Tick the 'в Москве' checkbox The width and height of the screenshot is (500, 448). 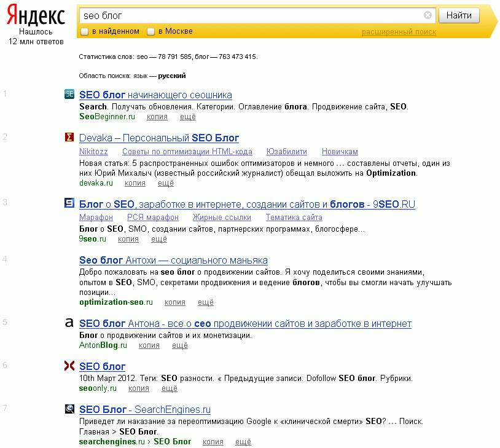[150, 31]
